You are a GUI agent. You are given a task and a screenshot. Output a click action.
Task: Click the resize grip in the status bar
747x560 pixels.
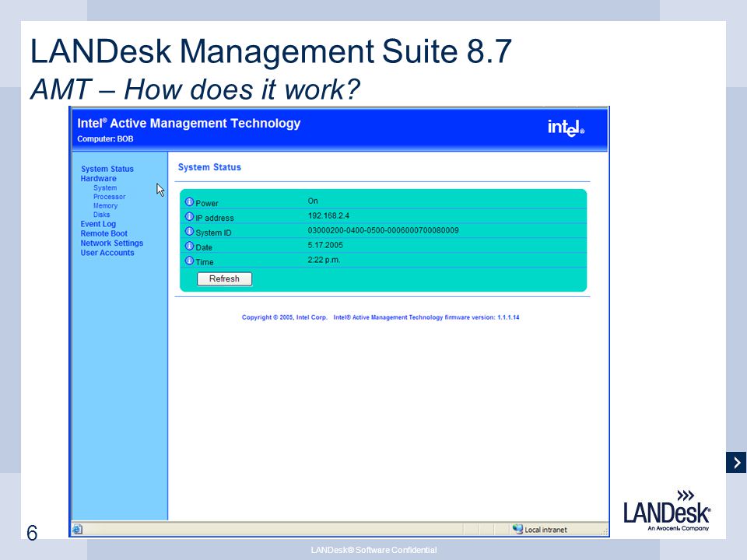(605, 532)
